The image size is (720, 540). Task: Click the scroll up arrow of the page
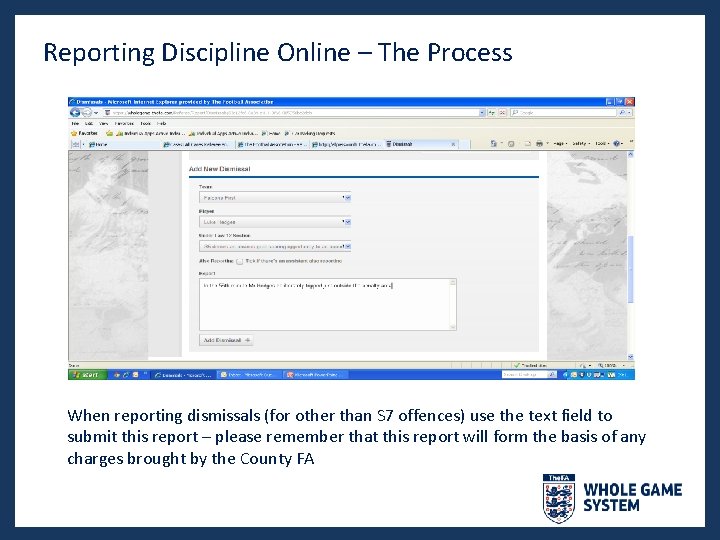[630, 155]
